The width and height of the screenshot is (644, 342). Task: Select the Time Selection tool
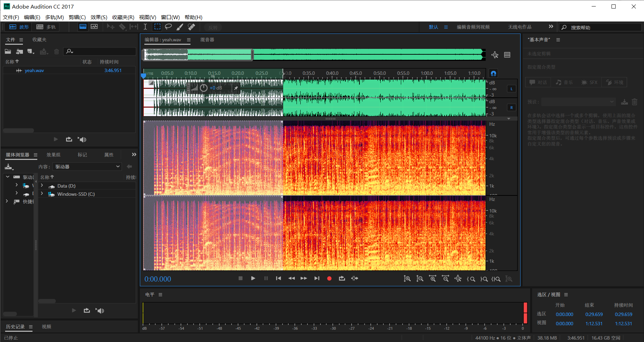(x=145, y=27)
